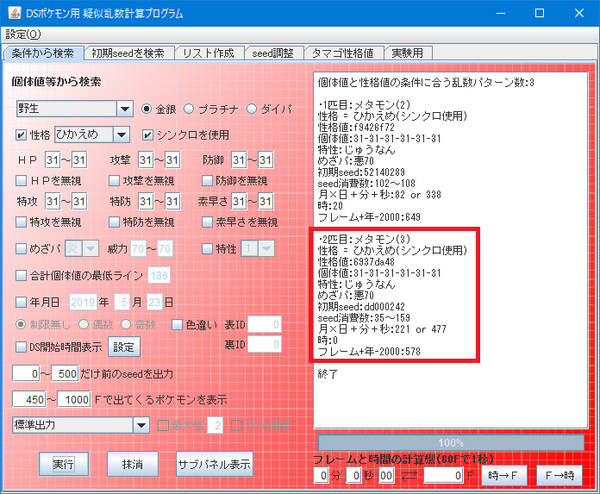Viewport: 600px width, 494px height.
Task: Check the 素早さを無視 checkbox
Action: [207, 222]
